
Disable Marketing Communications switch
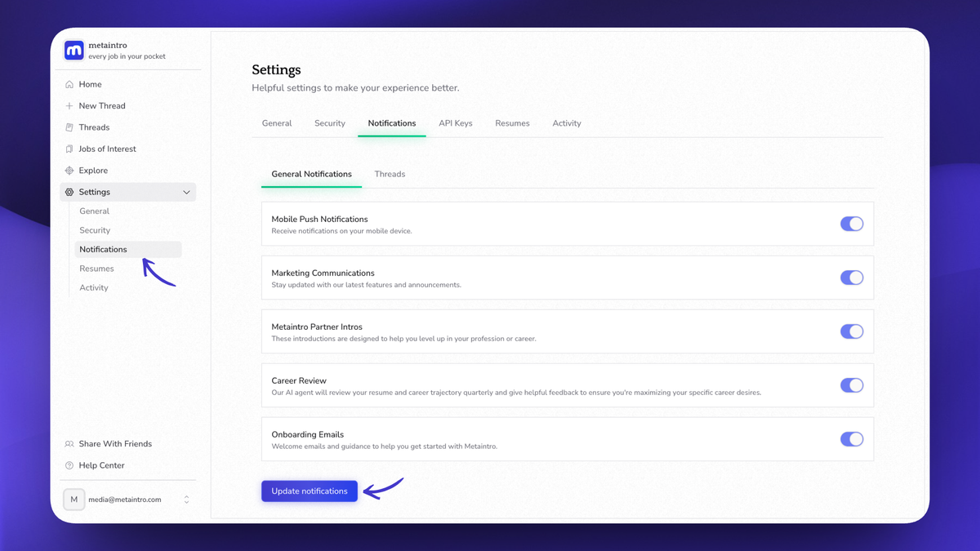coord(852,278)
